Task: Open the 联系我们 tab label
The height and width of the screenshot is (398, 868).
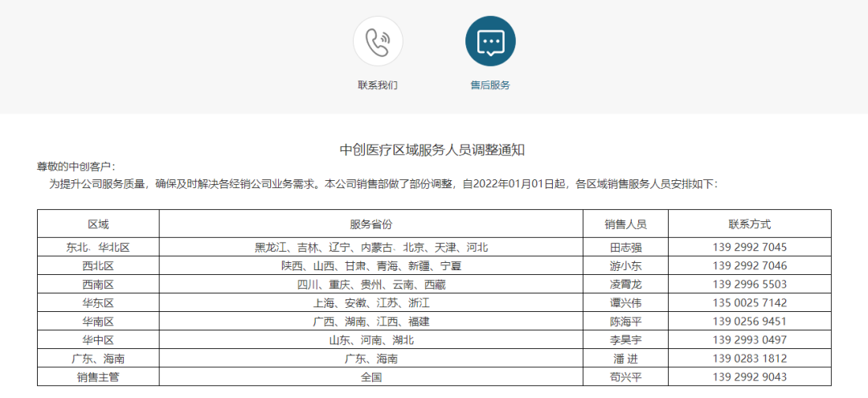Action: coord(378,84)
